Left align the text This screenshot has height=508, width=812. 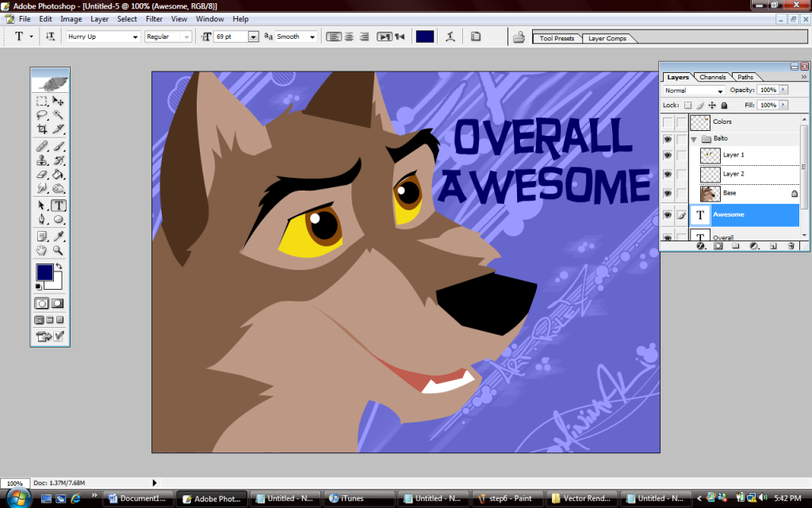coord(334,37)
